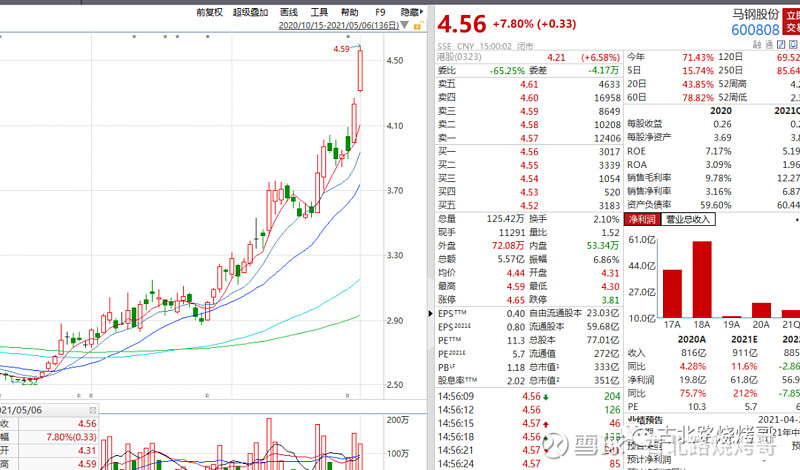Image resolution: width=800 pixels, height=470 pixels.
Task: Click the 跌停 limit-down price 3.81
Action: coord(610,300)
